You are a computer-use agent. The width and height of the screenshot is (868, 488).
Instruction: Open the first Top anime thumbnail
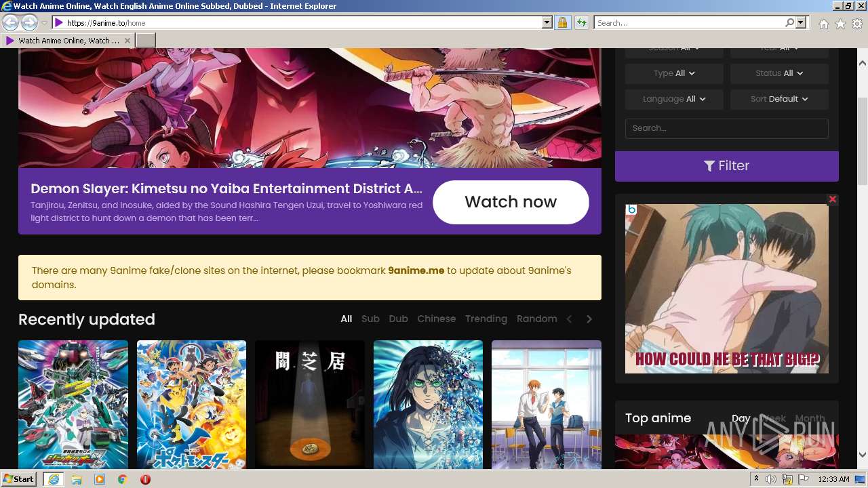point(727,451)
